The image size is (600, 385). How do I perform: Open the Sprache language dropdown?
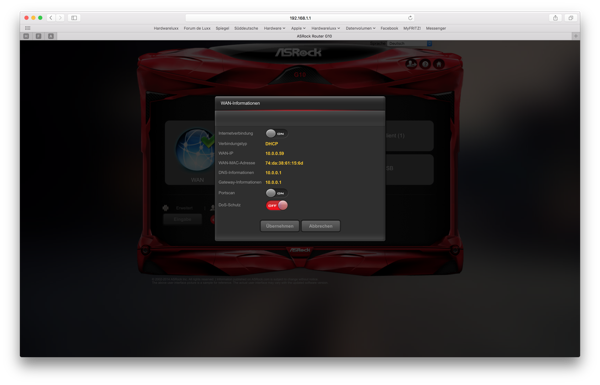coord(410,44)
